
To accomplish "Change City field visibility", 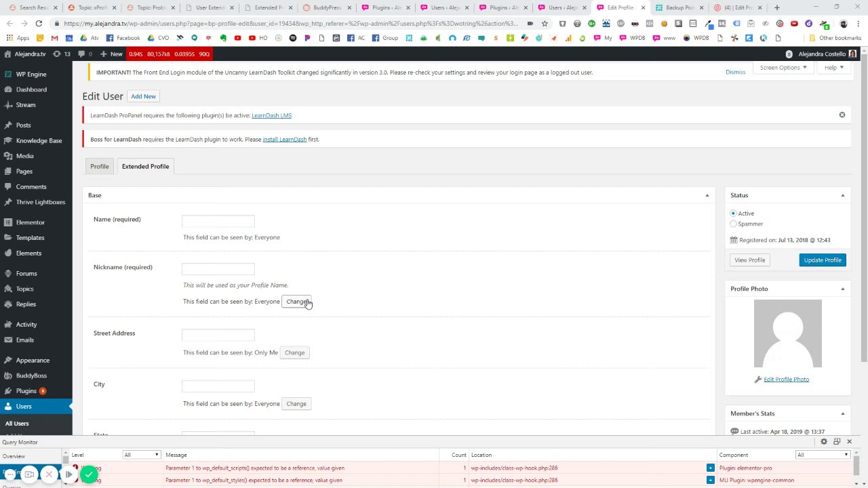I will point(296,404).
